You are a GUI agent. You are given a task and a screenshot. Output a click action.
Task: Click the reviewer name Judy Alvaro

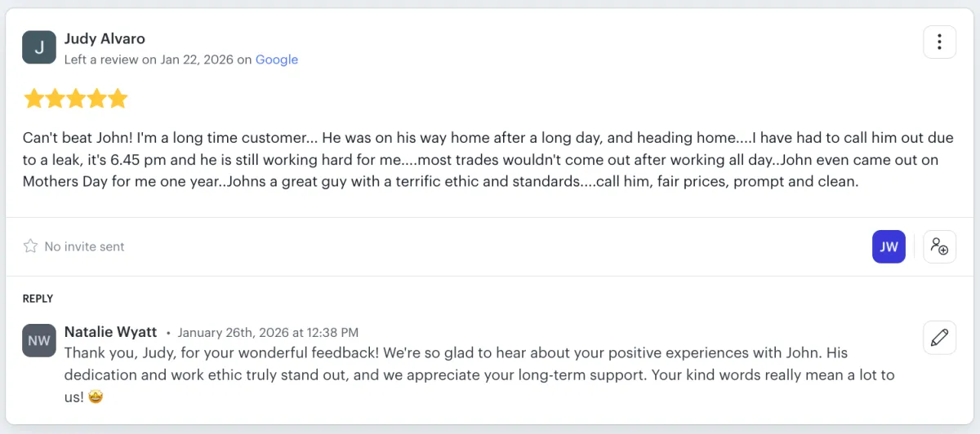[x=105, y=38]
